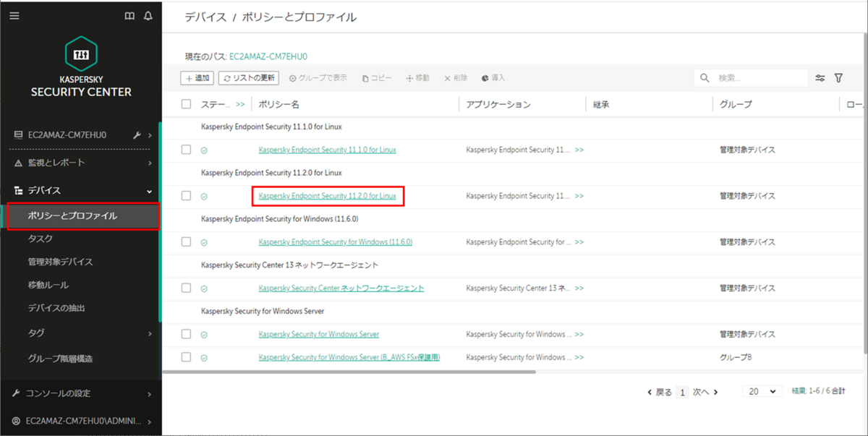The width and height of the screenshot is (868, 436).
Task: Open タスク menu item
Action: click(x=40, y=239)
